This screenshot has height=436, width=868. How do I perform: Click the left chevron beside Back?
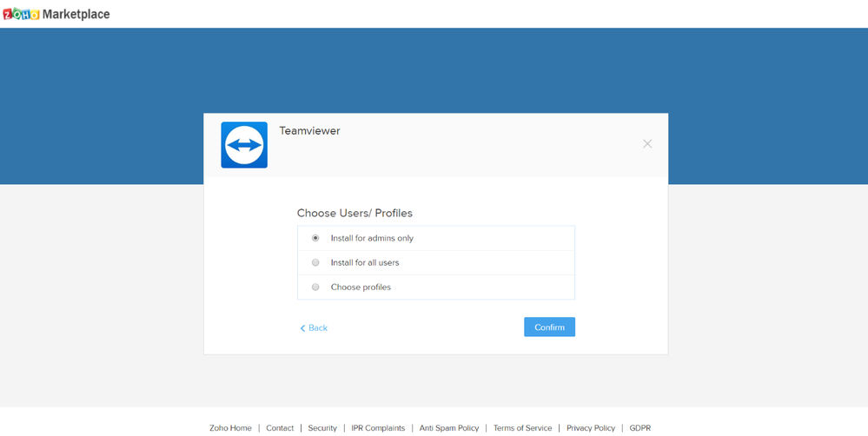tap(302, 328)
